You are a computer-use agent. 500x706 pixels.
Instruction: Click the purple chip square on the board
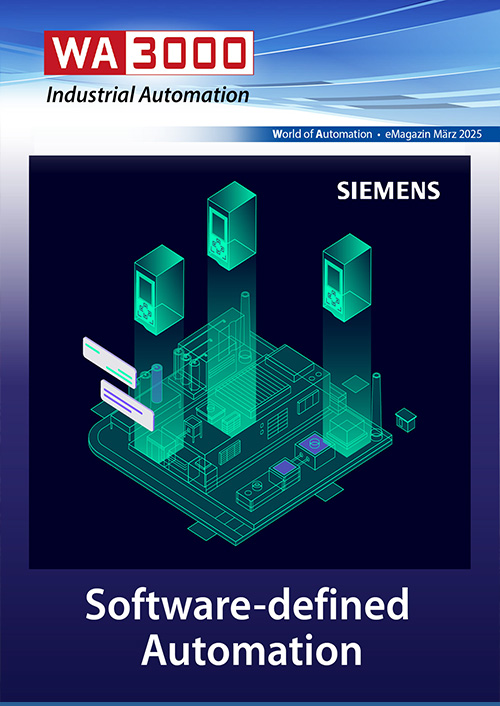[283, 467]
